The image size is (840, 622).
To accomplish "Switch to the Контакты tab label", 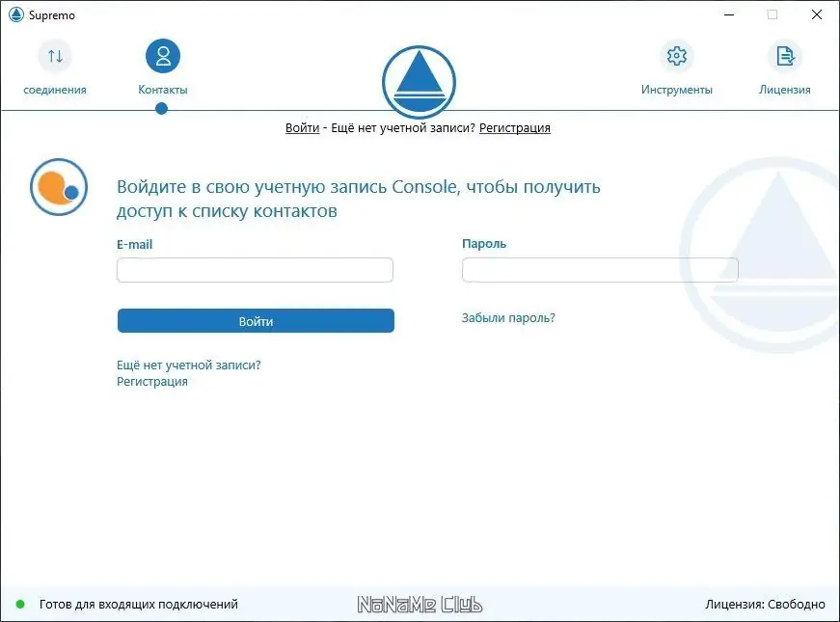I will point(163,90).
